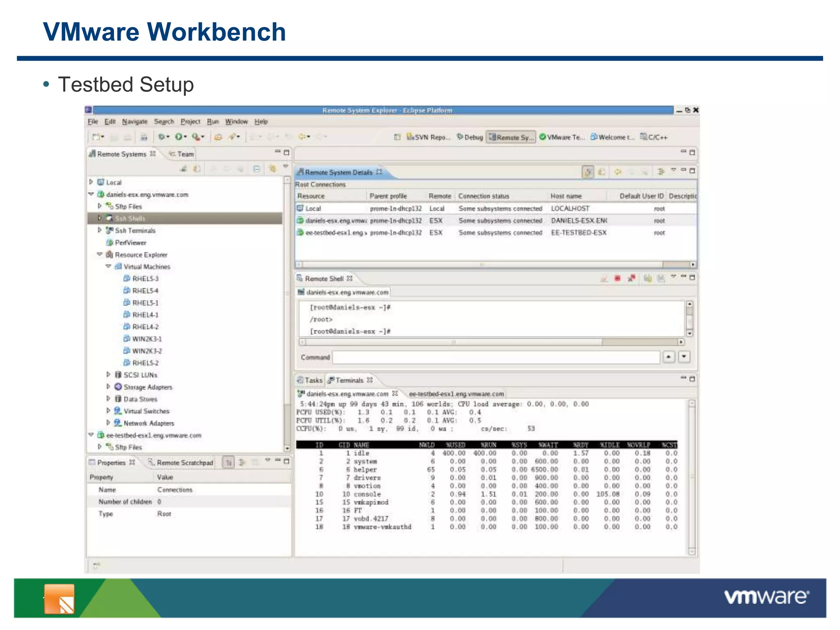This screenshot has height=630, width=840.
Task: Expand the Storage Adapters node
Action: [108, 386]
